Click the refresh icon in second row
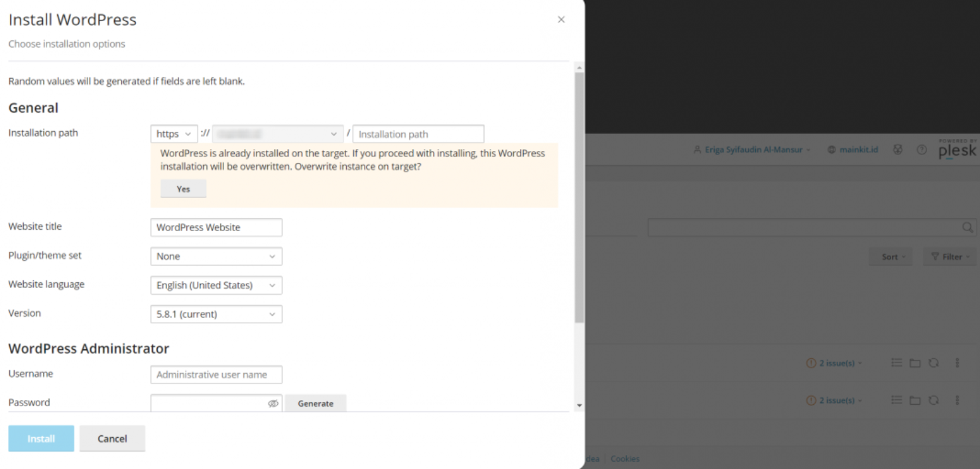 pos(934,400)
